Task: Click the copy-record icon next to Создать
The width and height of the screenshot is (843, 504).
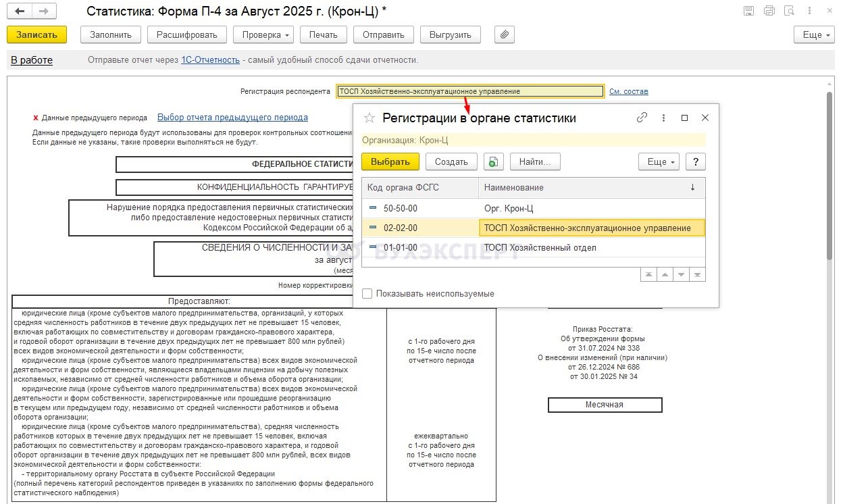Action: [x=494, y=162]
